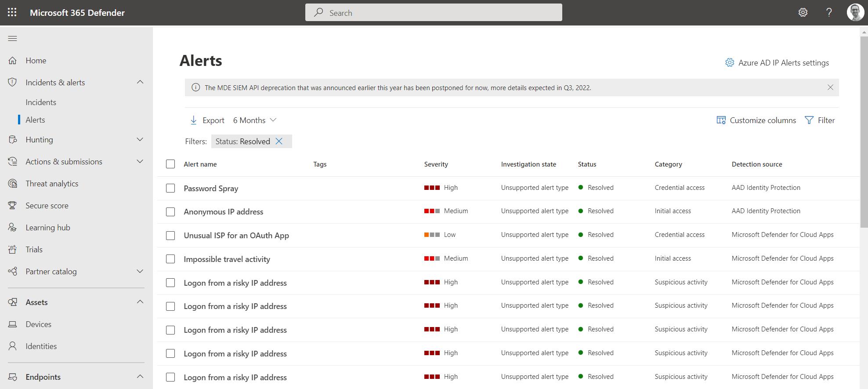Expand the Actions & submissions chevron
The image size is (868, 389).
coord(140,162)
